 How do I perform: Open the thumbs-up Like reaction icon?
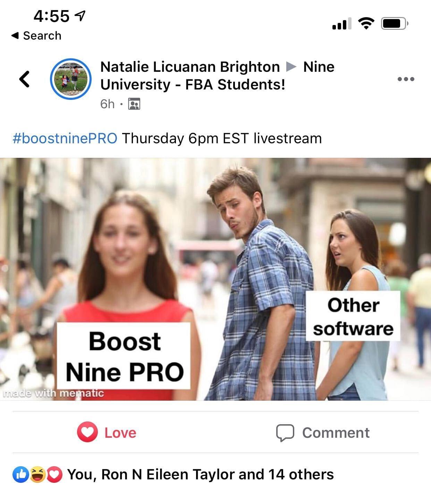(21, 475)
